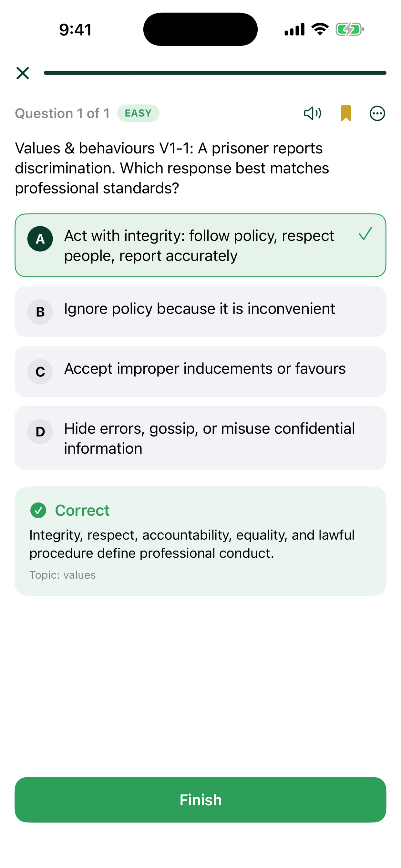Click the letter C circle badge

pyautogui.click(x=40, y=372)
